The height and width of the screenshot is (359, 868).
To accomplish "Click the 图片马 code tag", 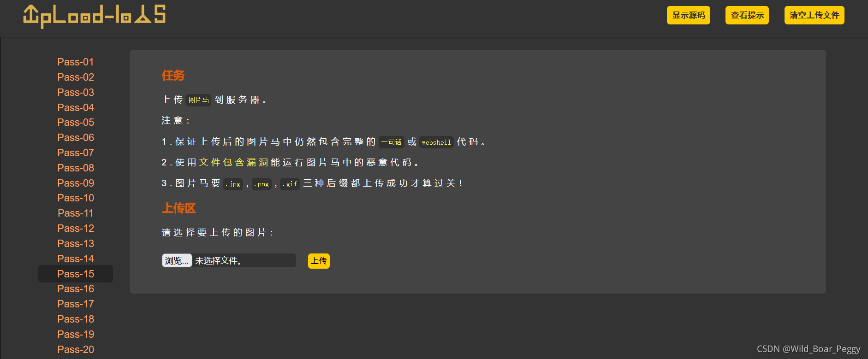I will (199, 100).
